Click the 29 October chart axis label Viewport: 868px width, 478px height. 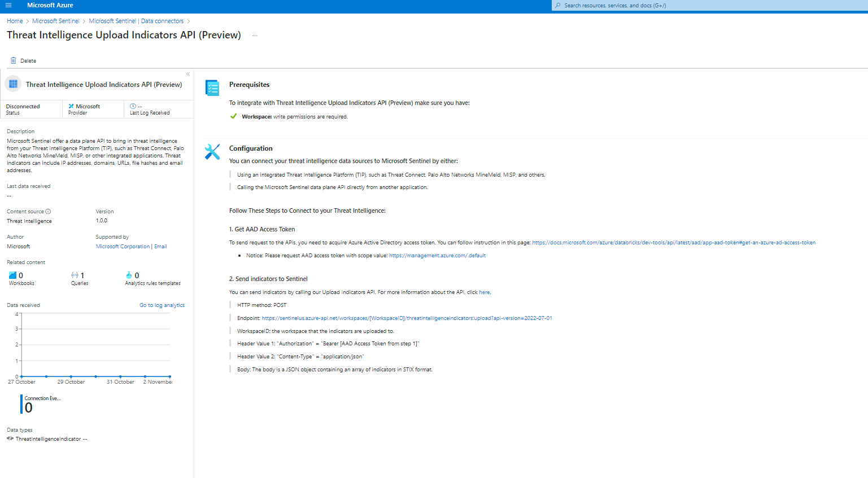click(71, 382)
